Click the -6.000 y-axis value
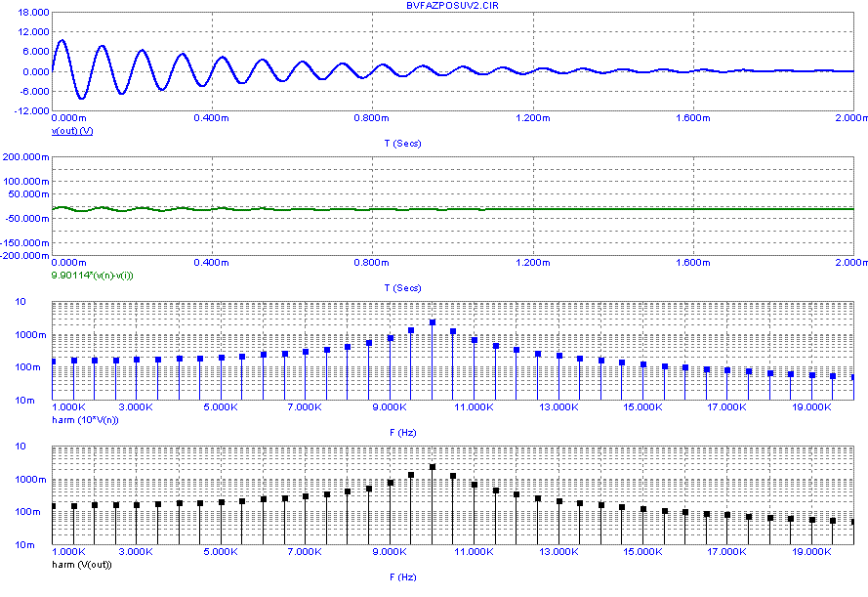868x597 pixels. (35, 92)
